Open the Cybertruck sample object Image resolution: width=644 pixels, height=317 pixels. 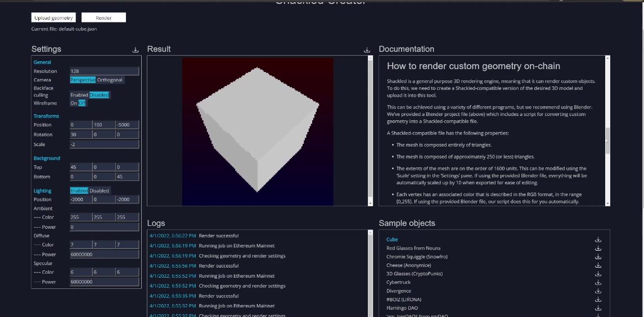(x=398, y=282)
